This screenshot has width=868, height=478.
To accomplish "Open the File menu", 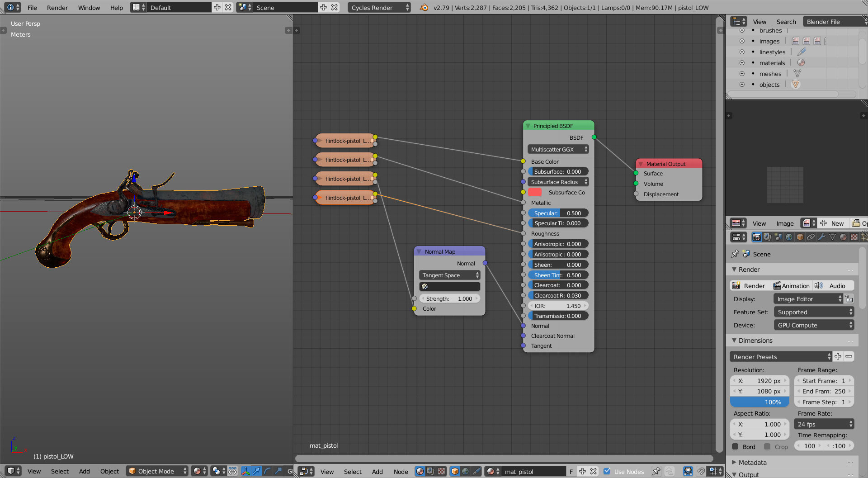I will (32, 7).
